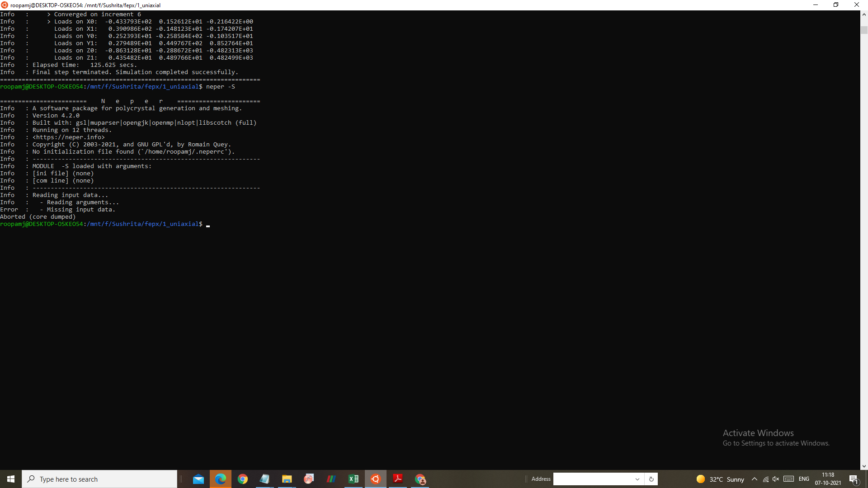
Task: Open the network Wi-Fi tray icon
Action: (x=766, y=479)
